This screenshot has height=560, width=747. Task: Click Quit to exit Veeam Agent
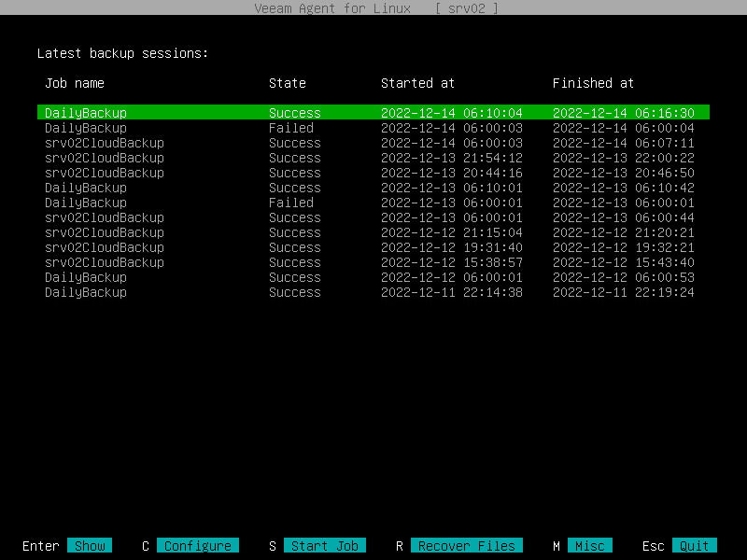(692, 545)
